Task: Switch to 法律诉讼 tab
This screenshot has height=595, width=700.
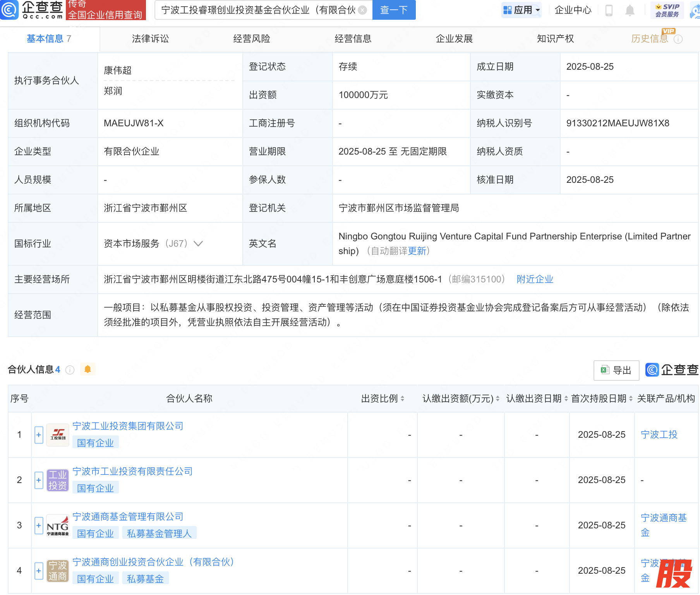Action: coord(150,39)
